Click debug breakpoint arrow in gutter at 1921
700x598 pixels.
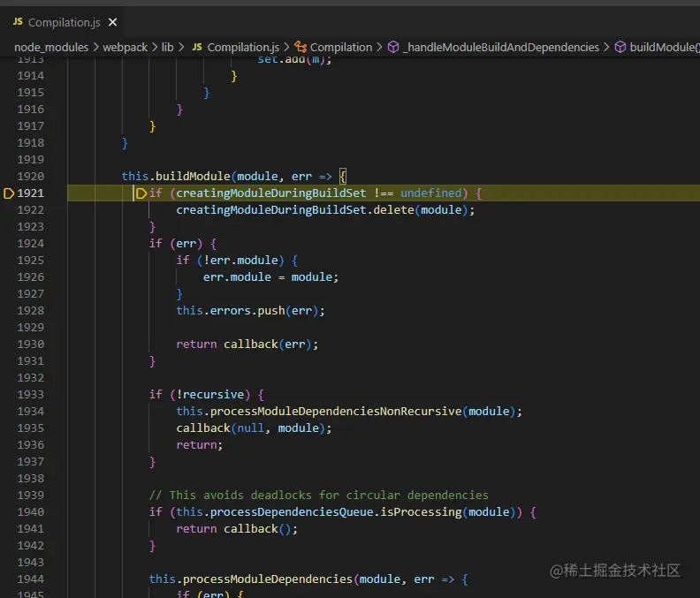(9, 193)
